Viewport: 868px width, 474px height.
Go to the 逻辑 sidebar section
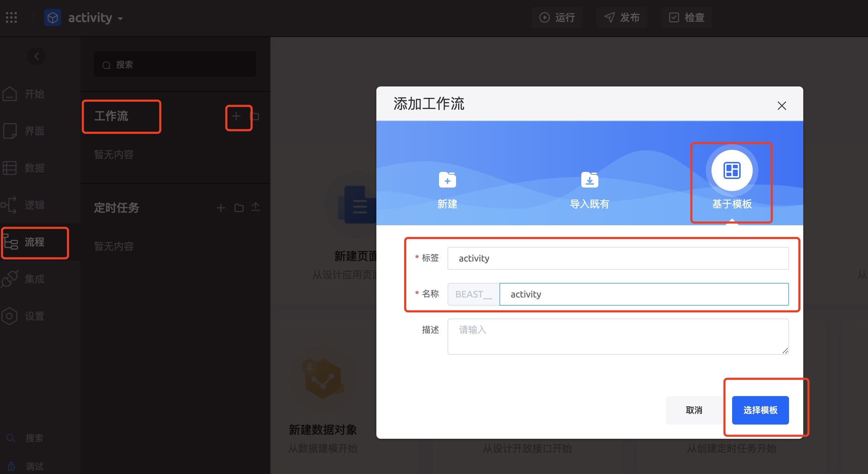(x=34, y=205)
